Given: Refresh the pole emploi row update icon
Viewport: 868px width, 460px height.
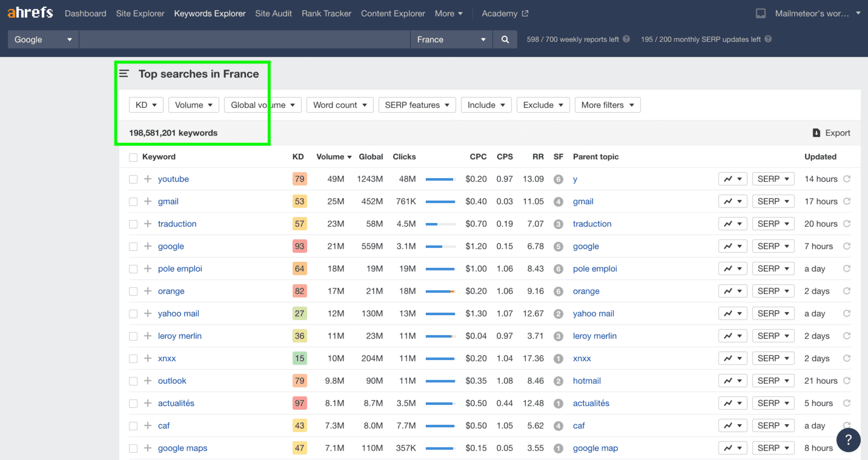Looking at the screenshot, I should click(847, 268).
